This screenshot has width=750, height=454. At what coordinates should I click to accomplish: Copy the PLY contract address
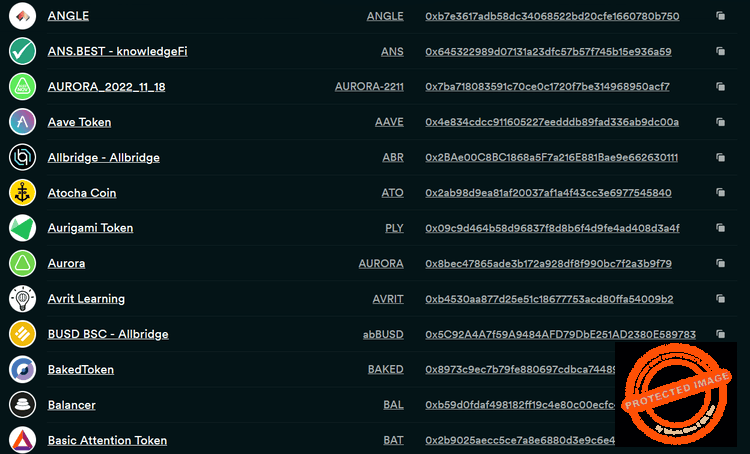tap(720, 228)
